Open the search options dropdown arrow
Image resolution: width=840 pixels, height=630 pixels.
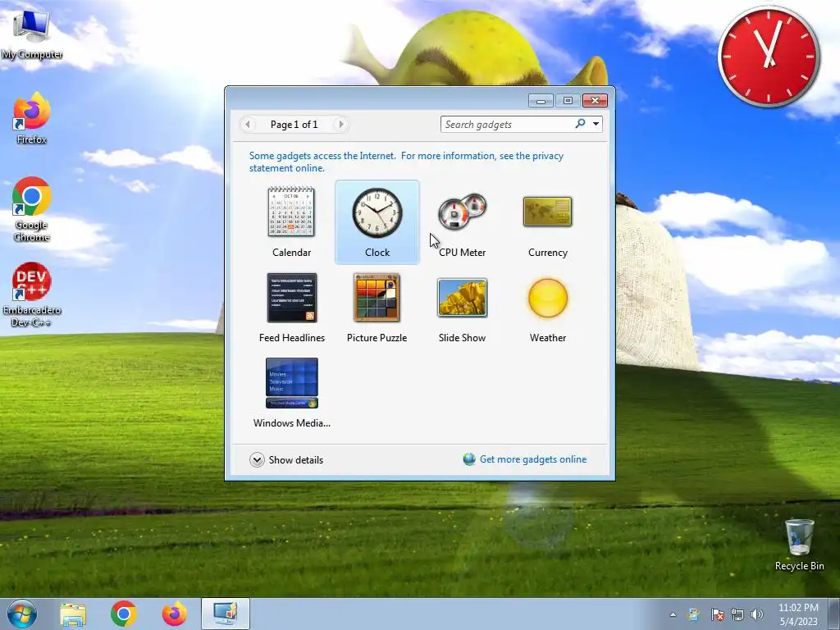click(596, 125)
